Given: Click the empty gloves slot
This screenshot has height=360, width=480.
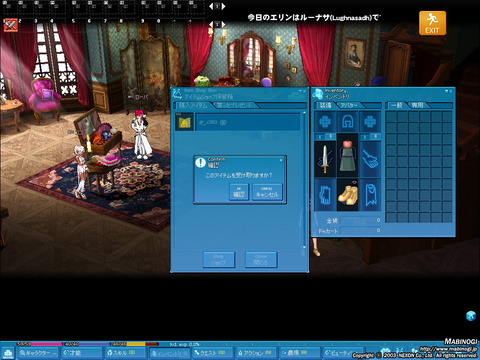Looking at the screenshot, I should point(325,195).
